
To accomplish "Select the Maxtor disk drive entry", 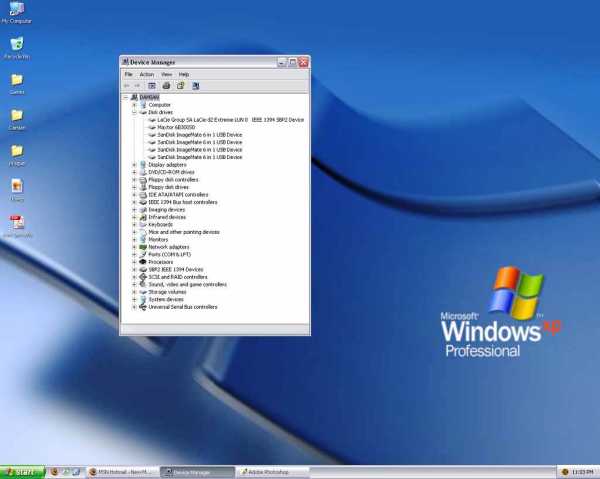I will click(x=176, y=127).
